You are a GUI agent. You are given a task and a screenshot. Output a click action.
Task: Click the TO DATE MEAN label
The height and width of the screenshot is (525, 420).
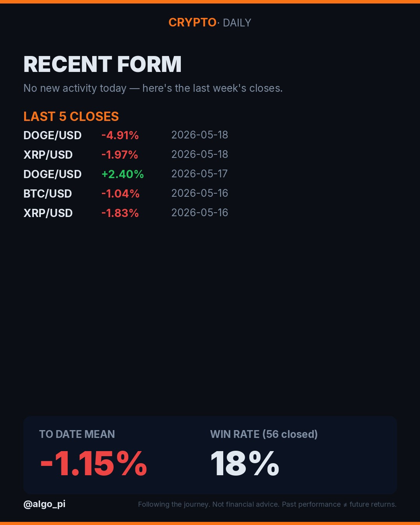[x=77, y=434]
